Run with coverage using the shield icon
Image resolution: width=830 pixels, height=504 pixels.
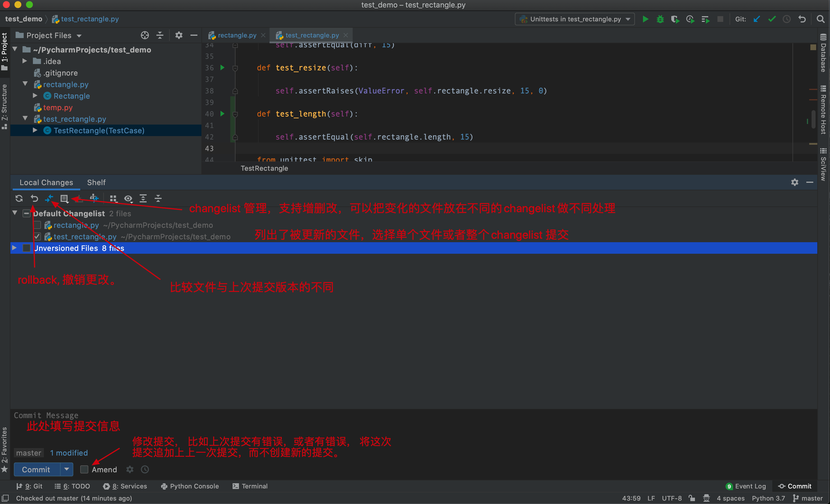pos(675,19)
